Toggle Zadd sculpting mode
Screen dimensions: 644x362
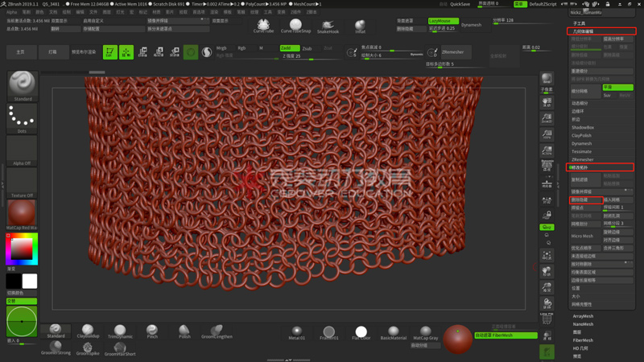[x=288, y=48]
